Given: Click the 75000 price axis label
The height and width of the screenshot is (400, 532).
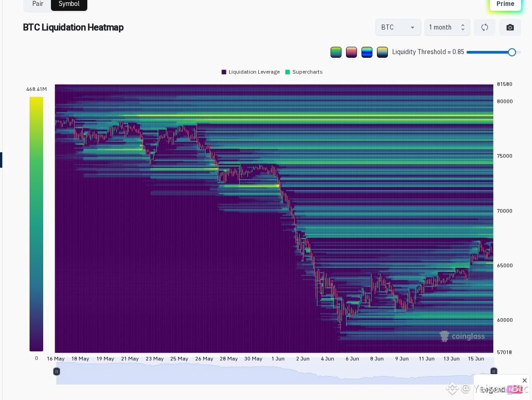Looking at the screenshot, I should (505, 156).
